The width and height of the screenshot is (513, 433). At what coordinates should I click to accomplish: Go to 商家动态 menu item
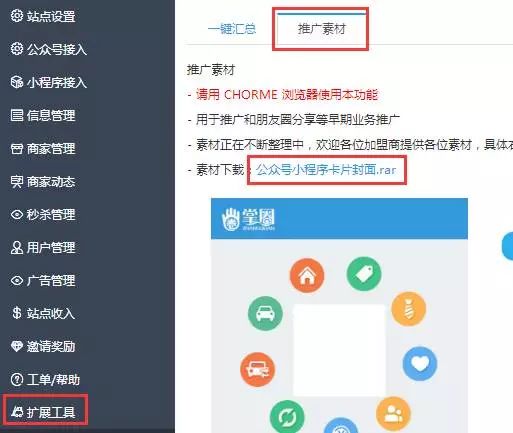click(x=43, y=181)
